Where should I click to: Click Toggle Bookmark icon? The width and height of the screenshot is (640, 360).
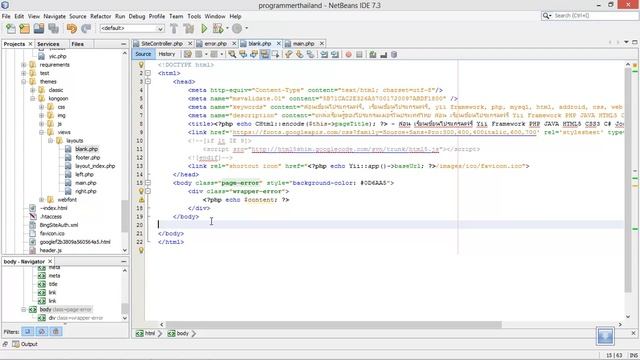[311, 54]
